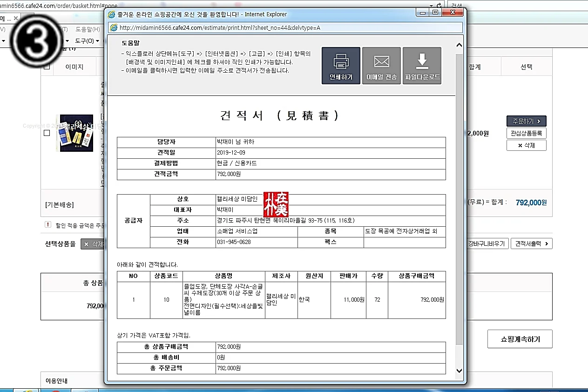The image size is (588, 392).
Task: Click the 관심상품등록 wishlist button
Action: (526, 133)
